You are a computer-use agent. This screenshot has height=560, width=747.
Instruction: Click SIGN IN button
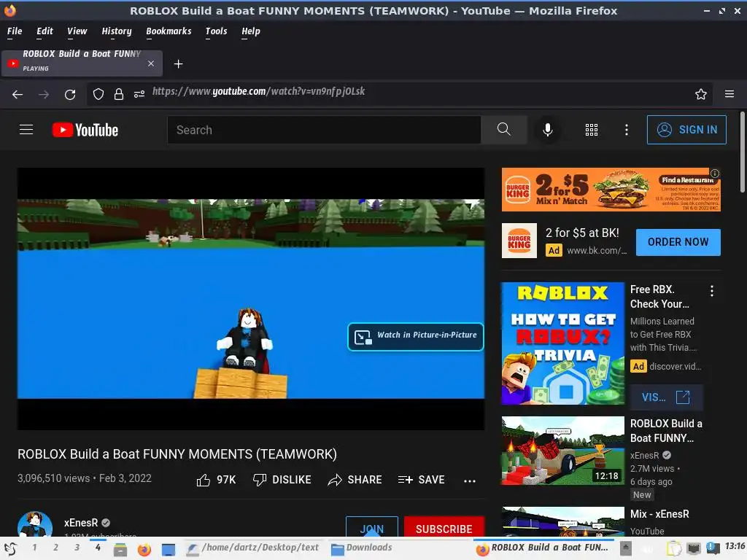coord(686,130)
